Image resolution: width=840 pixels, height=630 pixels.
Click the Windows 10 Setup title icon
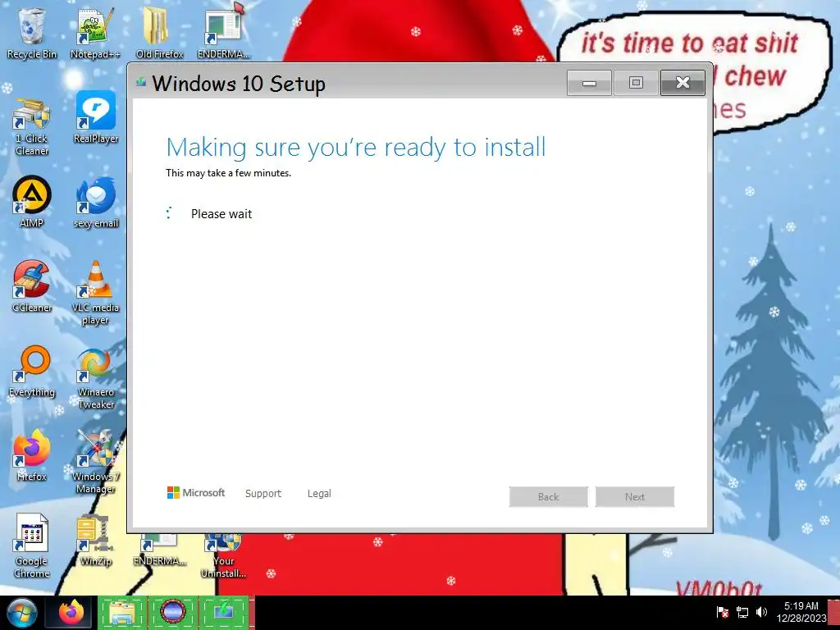click(141, 82)
